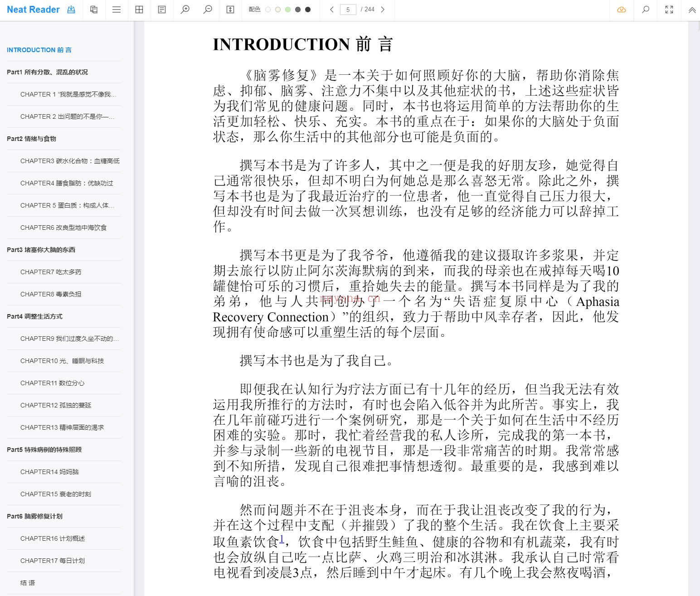The image size is (700, 596).
Task: Select Part5 特殊病例的特殊照顾
Action: click(44, 450)
